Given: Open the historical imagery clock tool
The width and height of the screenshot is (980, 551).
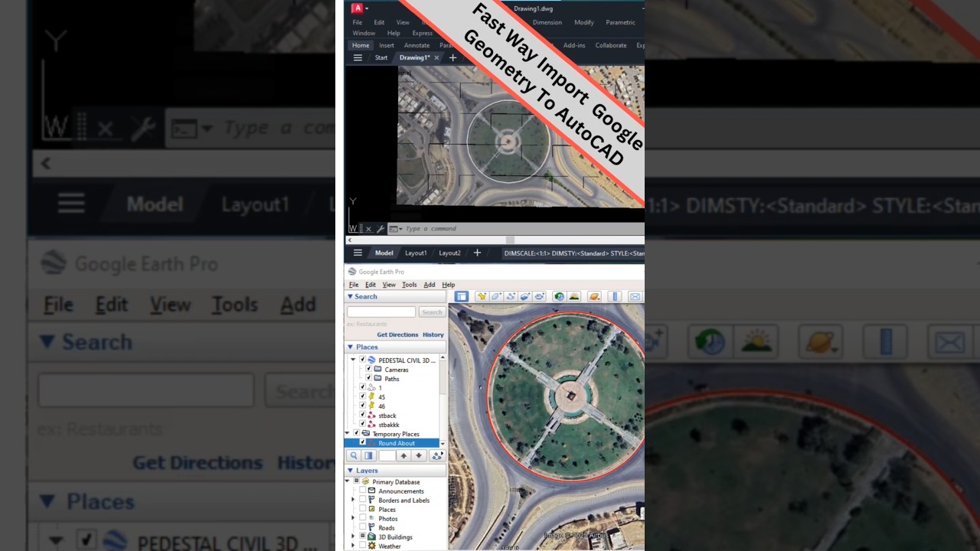Looking at the screenshot, I should 559,296.
